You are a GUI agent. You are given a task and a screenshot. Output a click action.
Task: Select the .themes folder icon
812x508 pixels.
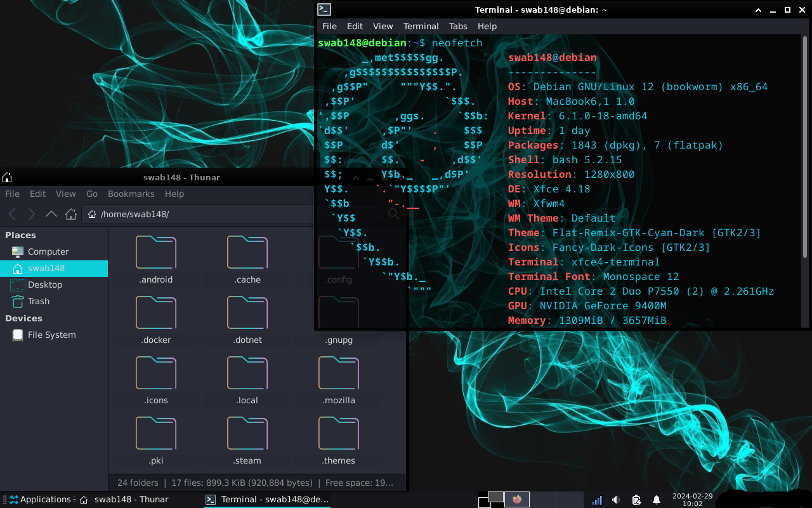pyautogui.click(x=339, y=433)
